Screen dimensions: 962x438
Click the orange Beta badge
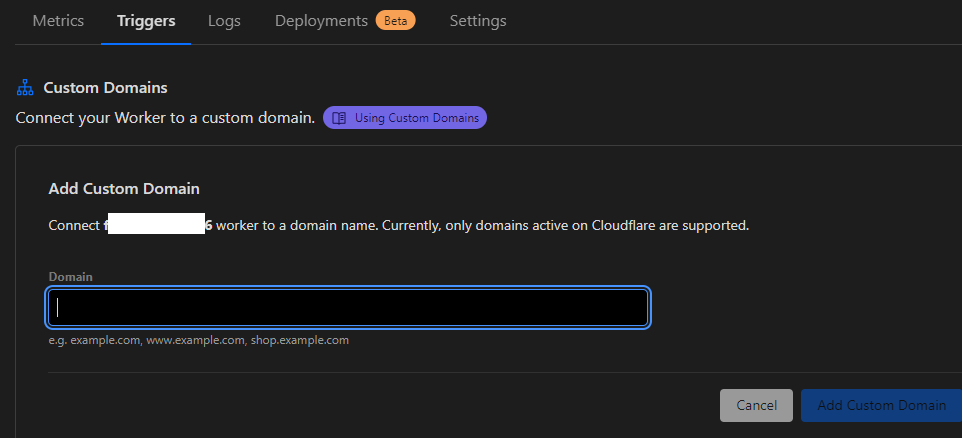pyautogui.click(x=396, y=20)
